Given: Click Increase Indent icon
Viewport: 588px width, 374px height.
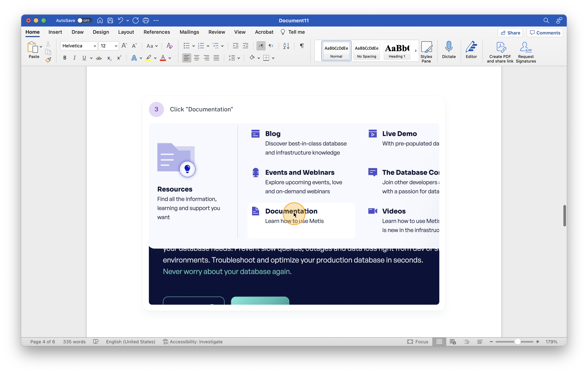Looking at the screenshot, I should pos(245,46).
